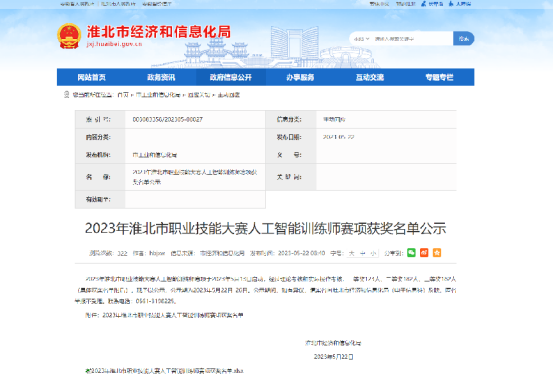
Task: Open the search scope dropdown
Action: pos(361,39)
